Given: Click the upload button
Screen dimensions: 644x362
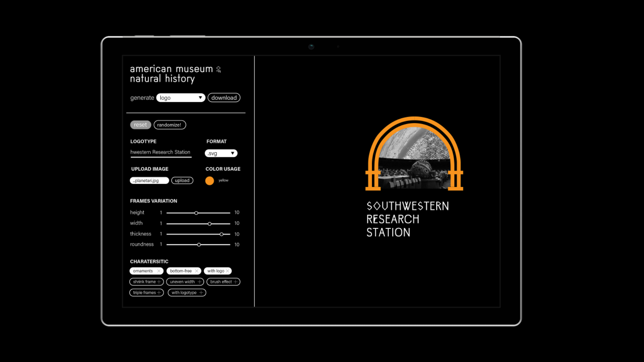Looking at the screenshot, I should point(182,181).
